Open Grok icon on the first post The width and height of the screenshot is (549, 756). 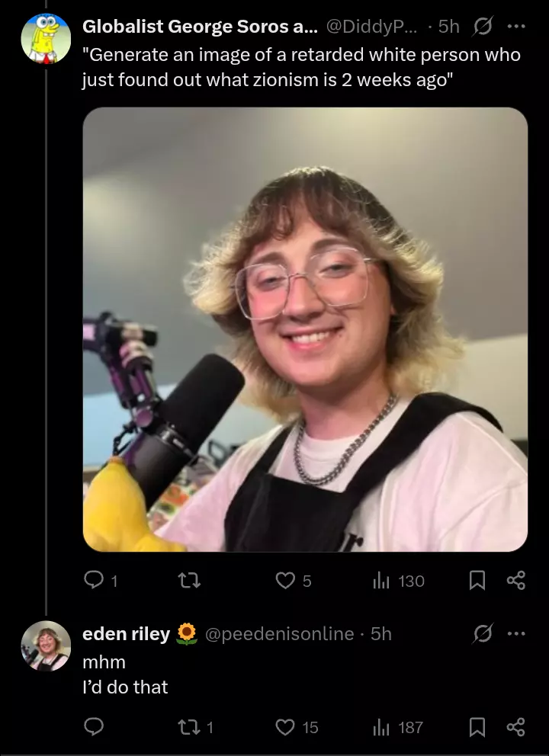pos(483,27)
